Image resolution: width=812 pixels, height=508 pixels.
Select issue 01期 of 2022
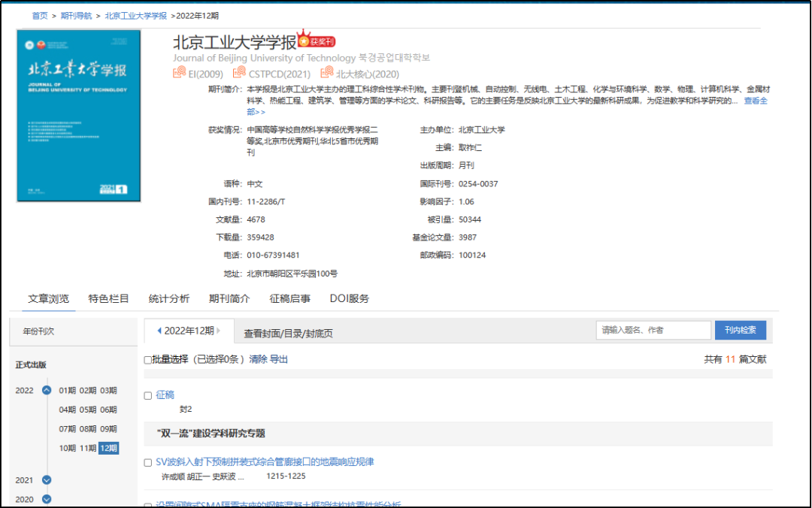(x=68, y=391)
